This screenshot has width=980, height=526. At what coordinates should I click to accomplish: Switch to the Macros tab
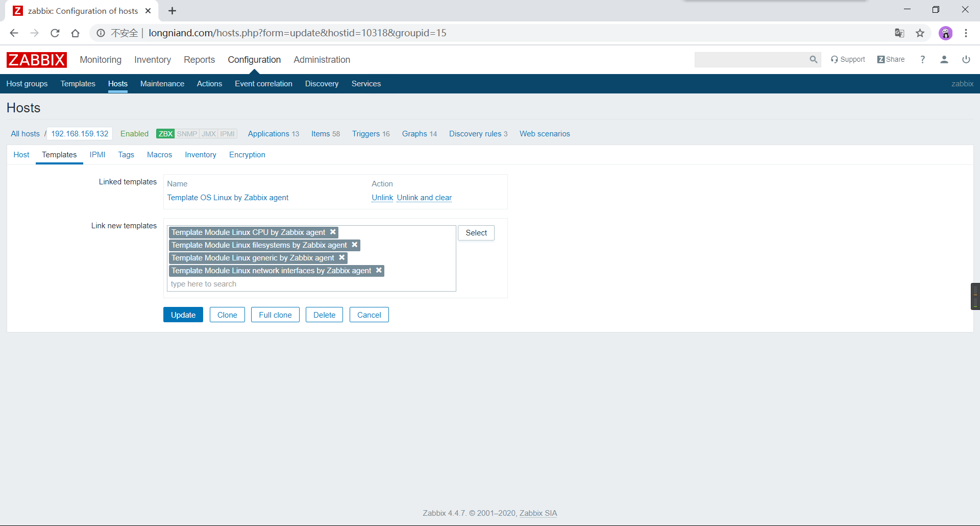(x=159, y=155)
